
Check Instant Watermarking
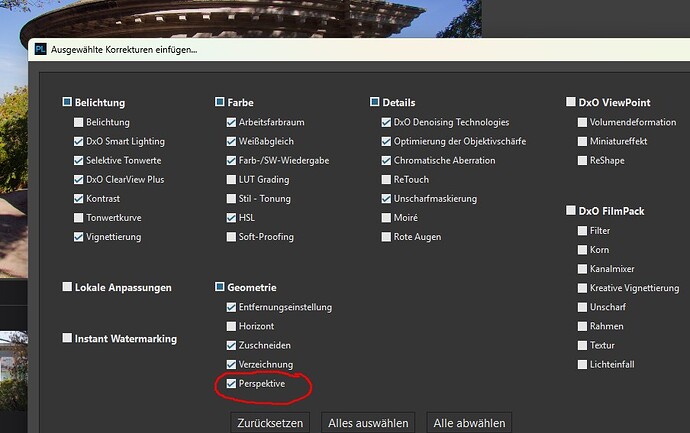click(67, 338)
